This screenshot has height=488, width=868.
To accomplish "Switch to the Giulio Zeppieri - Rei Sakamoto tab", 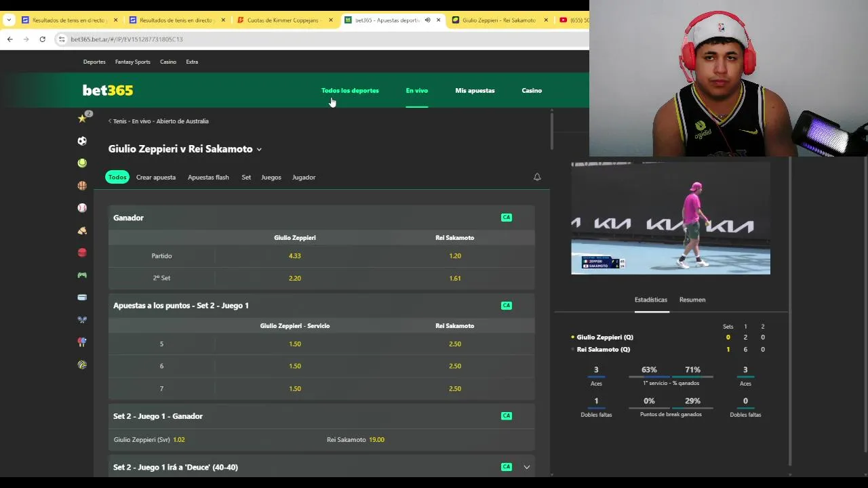I will click(499, 20).
